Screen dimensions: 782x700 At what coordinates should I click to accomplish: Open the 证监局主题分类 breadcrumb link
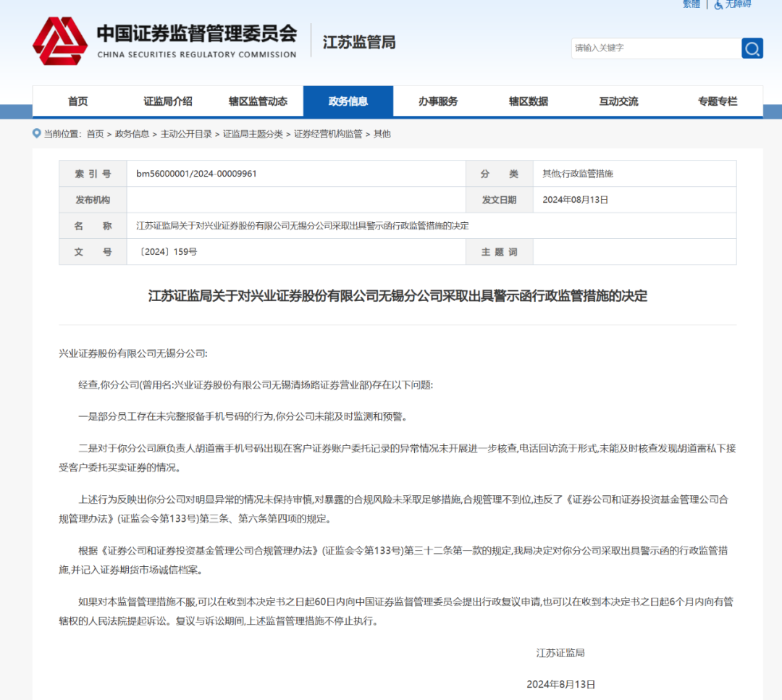[253, 134]
